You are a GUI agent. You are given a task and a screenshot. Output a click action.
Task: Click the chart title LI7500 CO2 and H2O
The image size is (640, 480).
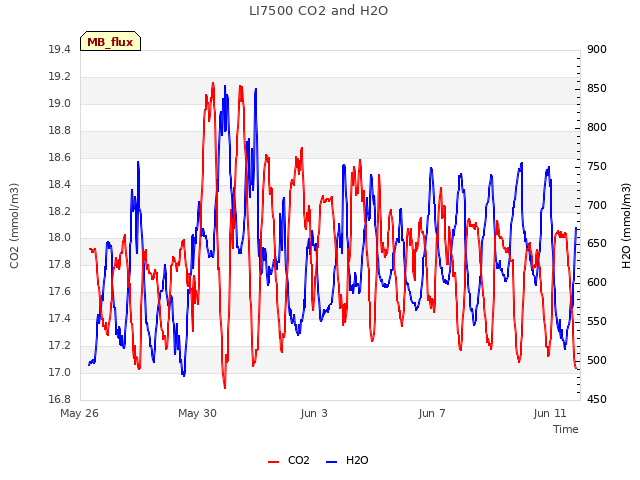coord(318,11)
